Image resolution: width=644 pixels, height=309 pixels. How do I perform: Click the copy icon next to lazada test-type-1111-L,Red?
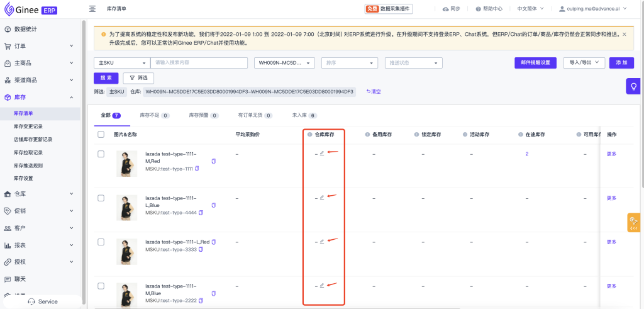click(x=214, y=242)
